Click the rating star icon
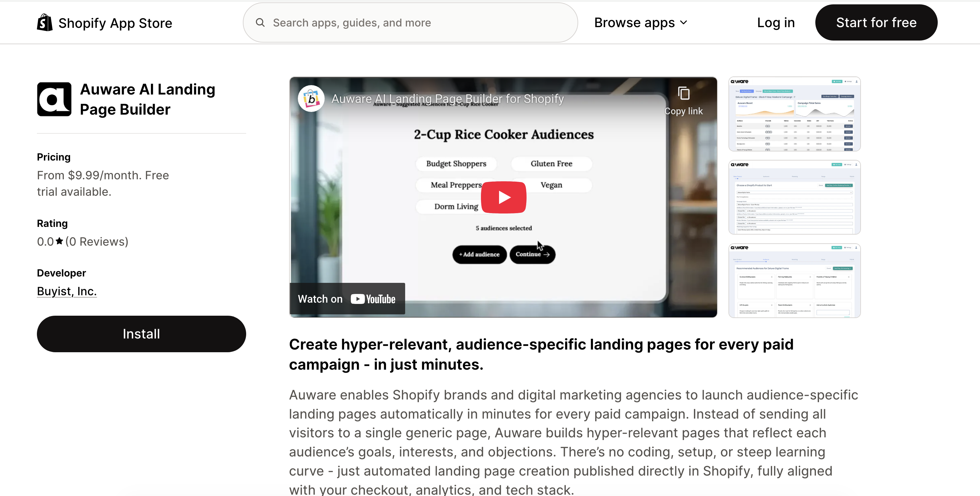980x496 pixels. click(59, 241)
